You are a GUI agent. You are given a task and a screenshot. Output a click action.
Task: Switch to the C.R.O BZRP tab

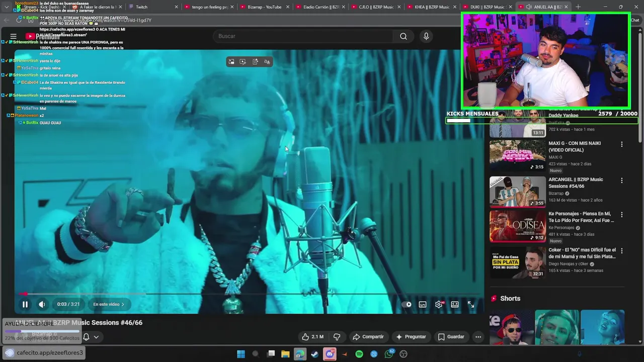(375, 7)
